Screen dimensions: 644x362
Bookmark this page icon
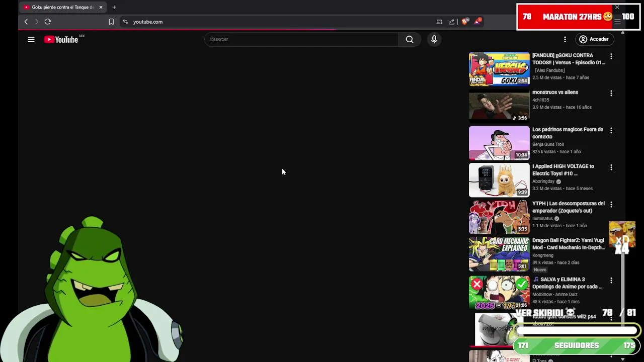(111, 22)
